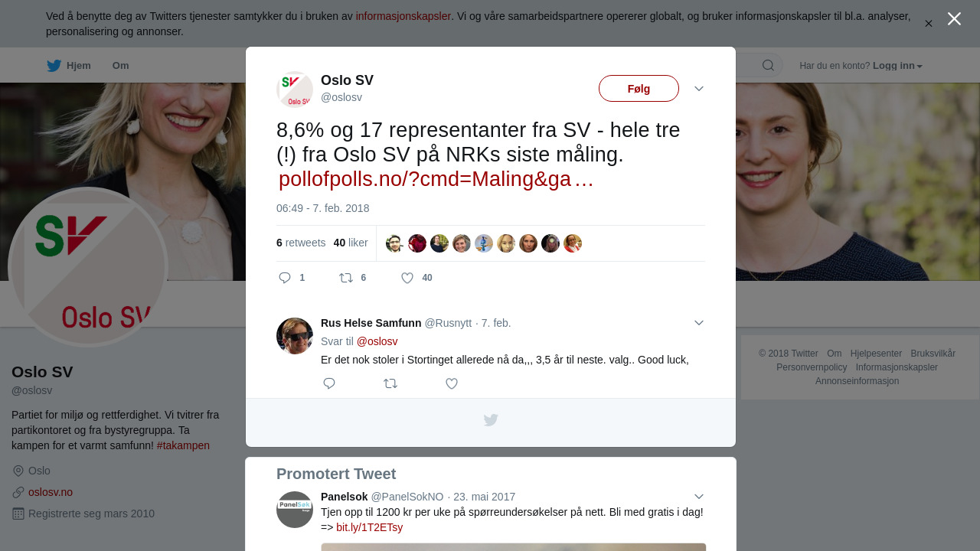Follow Oslo SV with Følg button

[x=639, y=89]
